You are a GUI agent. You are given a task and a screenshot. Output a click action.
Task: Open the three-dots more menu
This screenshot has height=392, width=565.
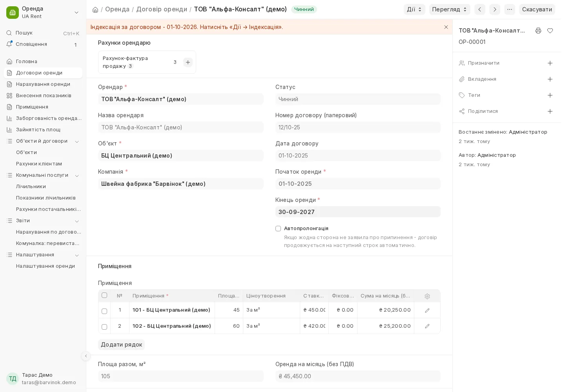coord(510,9)
